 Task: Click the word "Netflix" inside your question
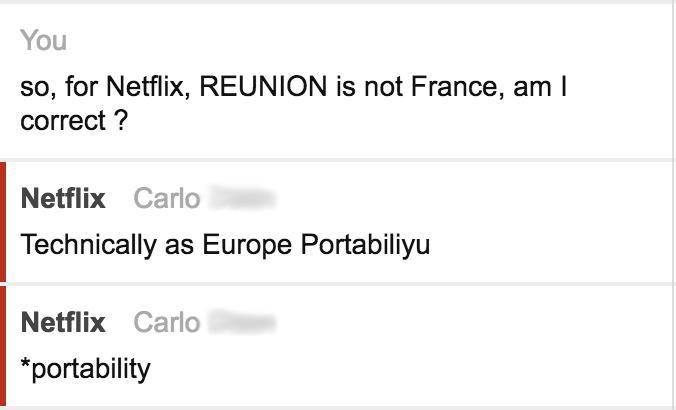(144, 87)
